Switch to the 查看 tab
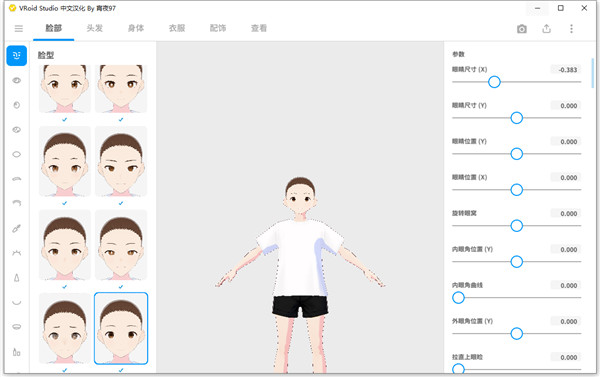Screen dimensions: 600x377 [259, 28]
